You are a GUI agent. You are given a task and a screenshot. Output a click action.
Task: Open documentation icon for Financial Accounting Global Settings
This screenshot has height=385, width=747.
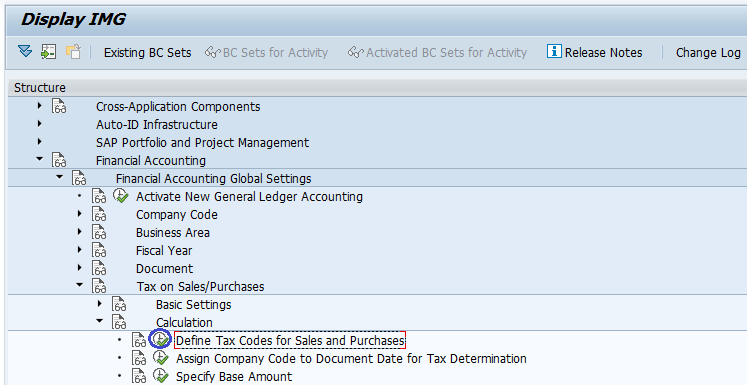[79, 178]
